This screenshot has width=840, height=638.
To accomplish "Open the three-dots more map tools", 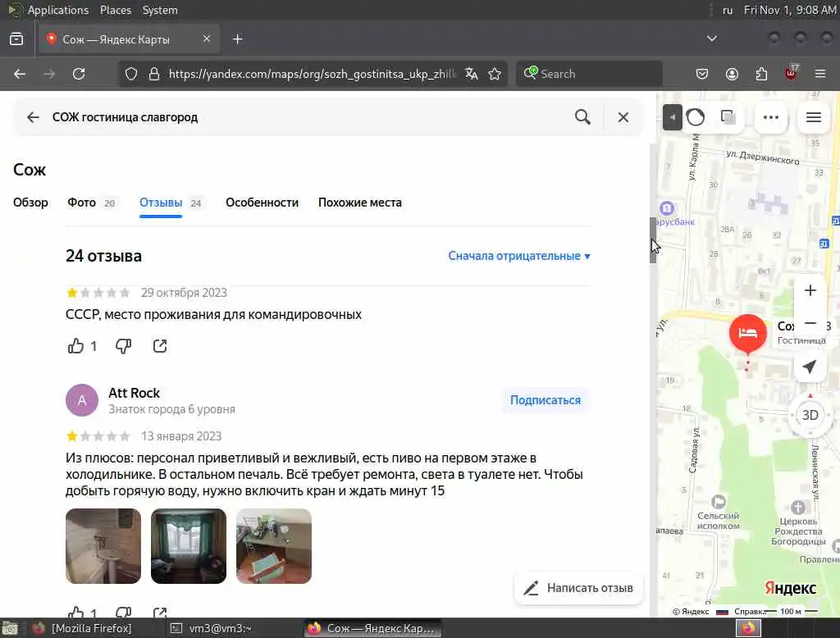I will 771,117.
